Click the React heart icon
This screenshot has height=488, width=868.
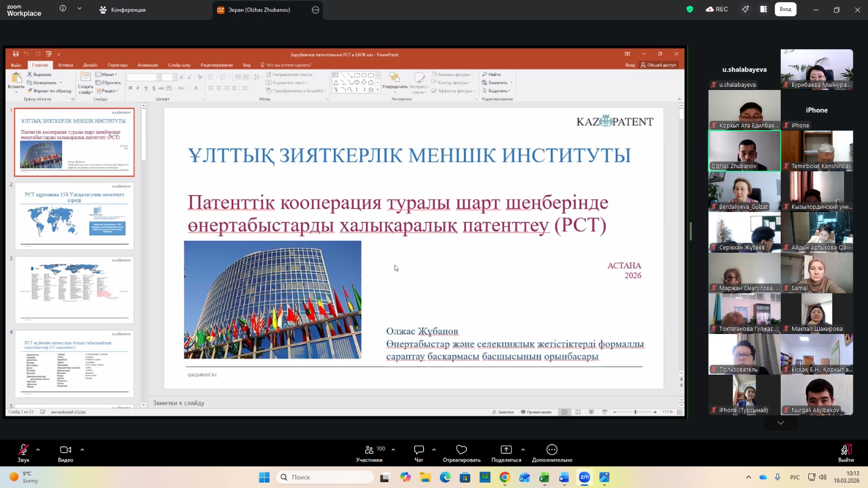click(461, 450)
